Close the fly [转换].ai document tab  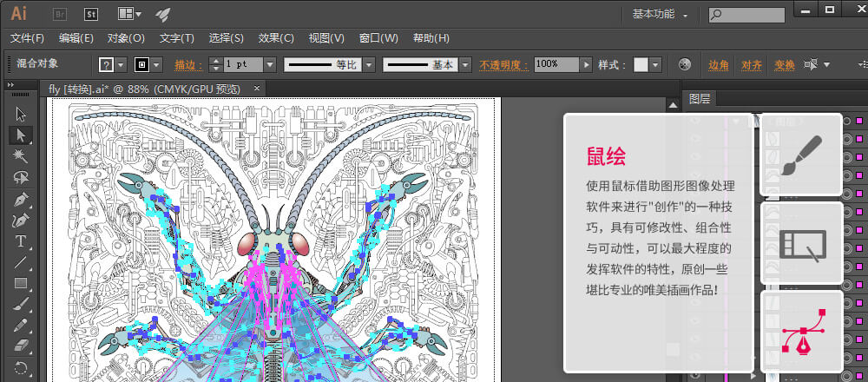click(x=256, y=89)
